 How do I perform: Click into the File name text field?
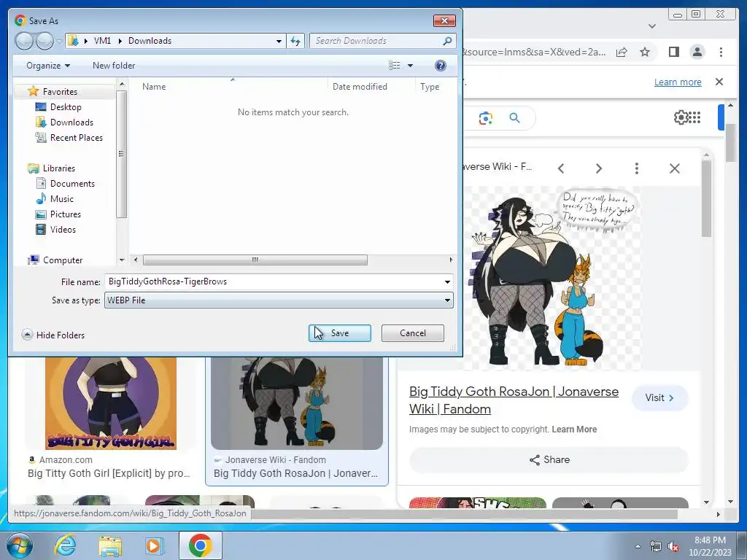pyautogui.click(x=274, y=281)
